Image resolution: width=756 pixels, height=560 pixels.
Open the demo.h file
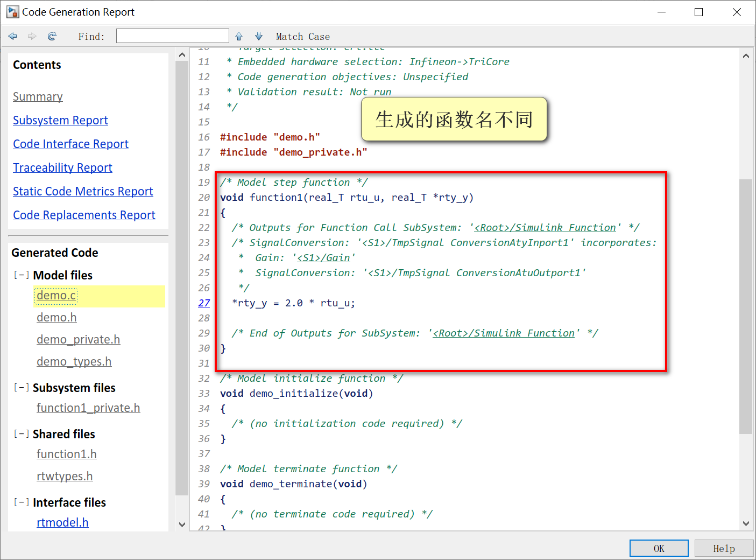(x=56, y=317)
